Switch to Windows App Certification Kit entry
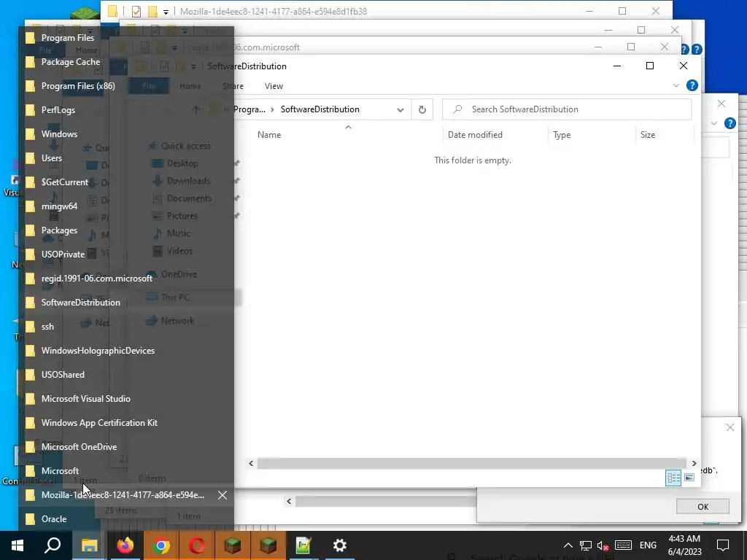Image resolution: width=747 pixels, height=560 pixels. point(125,422)
